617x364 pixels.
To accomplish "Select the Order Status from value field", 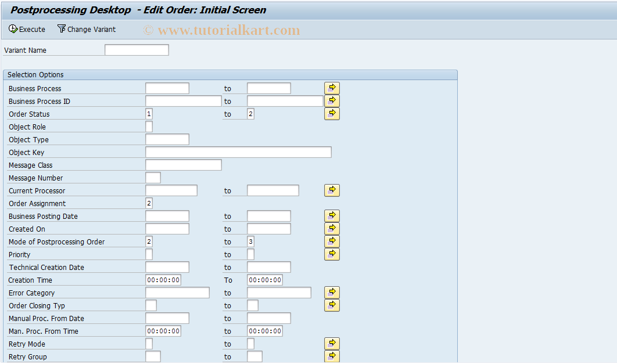I will coord(148,113).
